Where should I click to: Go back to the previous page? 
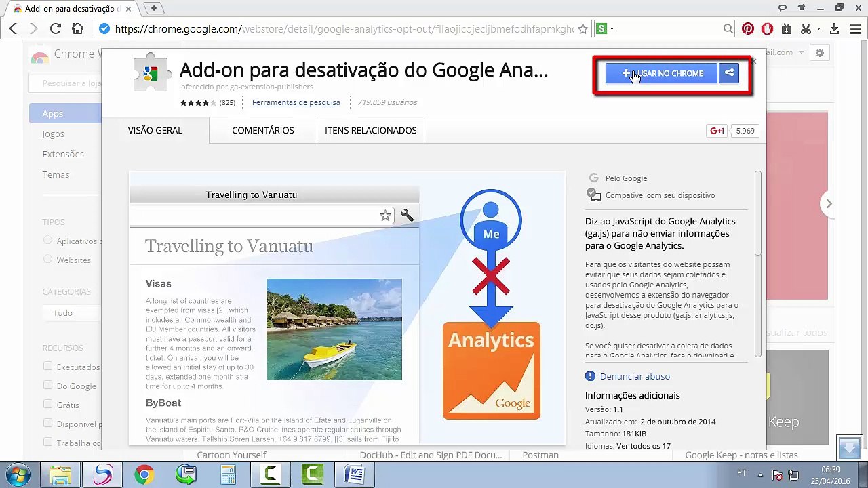click(x=13, y=28)
